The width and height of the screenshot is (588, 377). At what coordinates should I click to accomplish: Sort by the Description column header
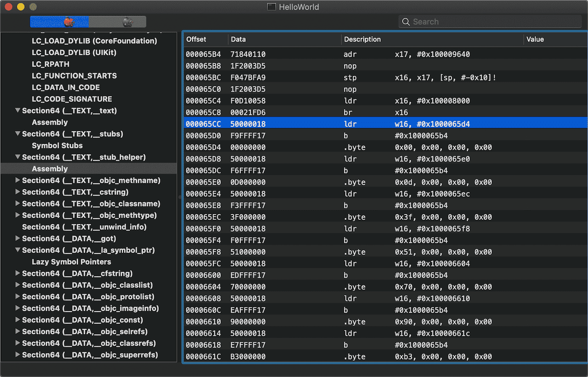click(x=432, y=40)
